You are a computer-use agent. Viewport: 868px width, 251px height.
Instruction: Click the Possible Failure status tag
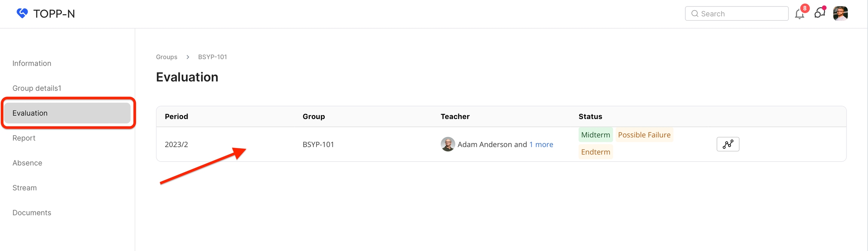(644, 135)
